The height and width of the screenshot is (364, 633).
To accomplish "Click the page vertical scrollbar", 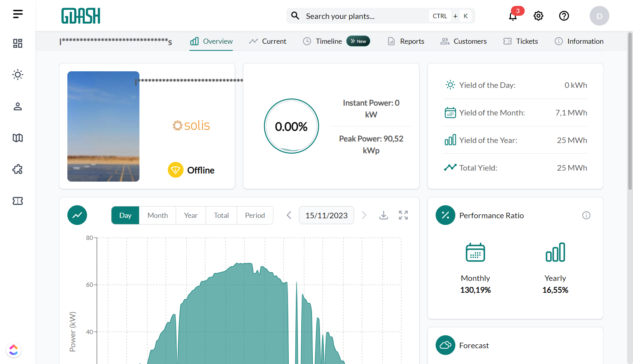I will [630, 111].
